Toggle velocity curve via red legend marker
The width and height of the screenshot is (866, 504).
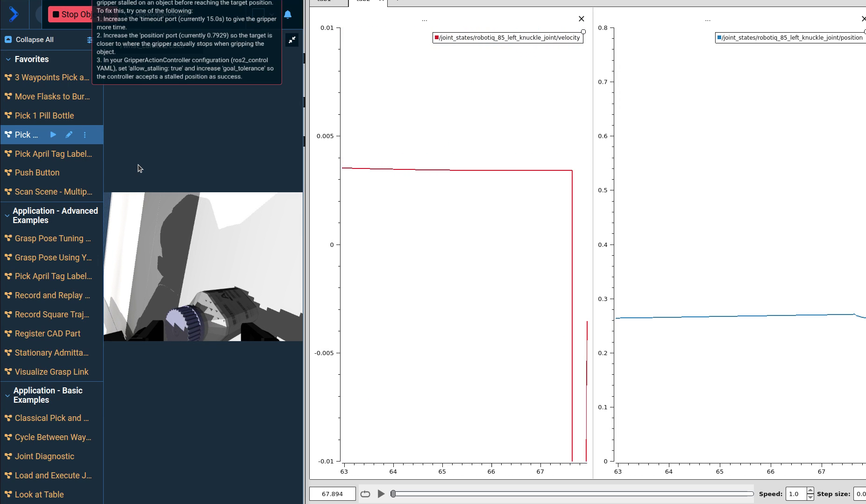click(x=437, y=38)
